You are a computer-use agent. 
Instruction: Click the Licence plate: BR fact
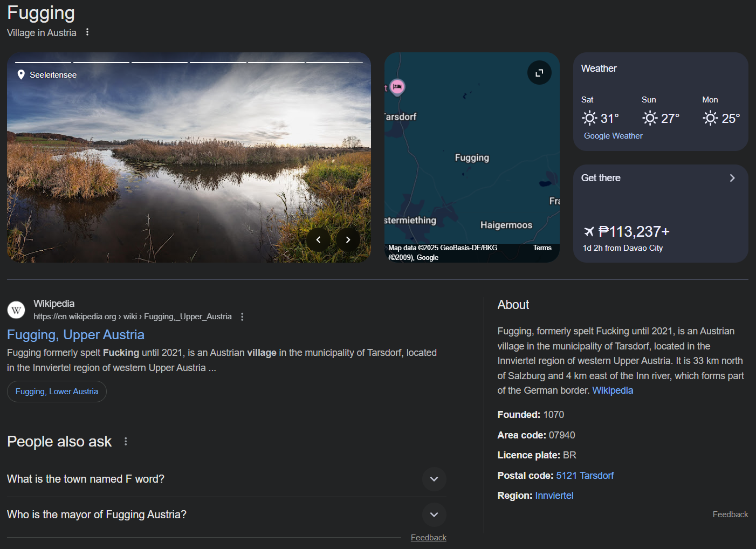[537, 455]
